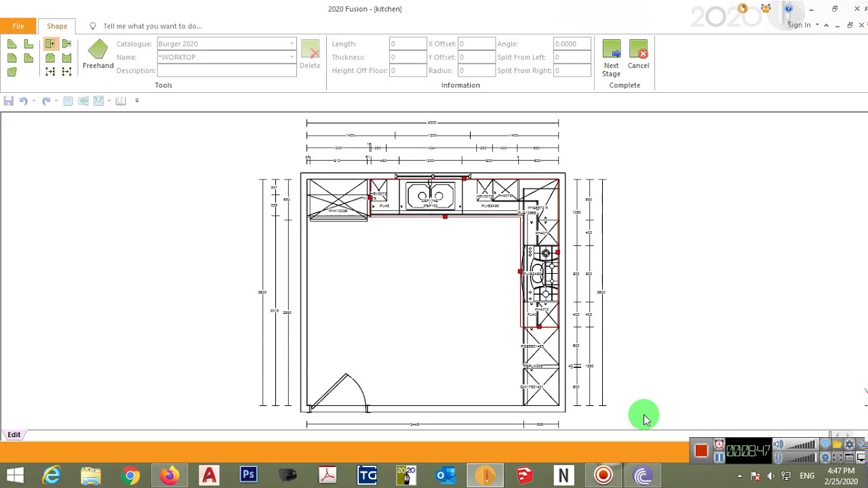Open Customize Quick Access Toolbar arrow
The image size is (868, 488).
(x=137, y=100)
